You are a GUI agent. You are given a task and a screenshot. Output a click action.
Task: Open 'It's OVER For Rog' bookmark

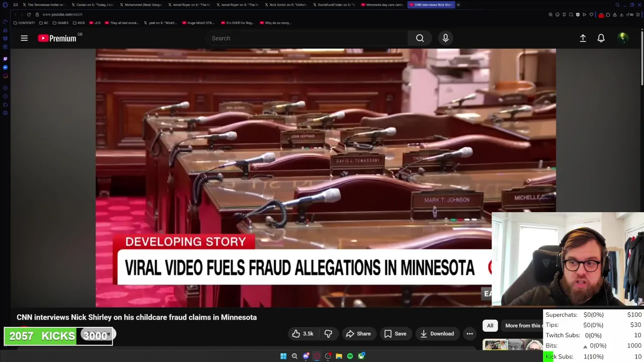coord(237,23)
